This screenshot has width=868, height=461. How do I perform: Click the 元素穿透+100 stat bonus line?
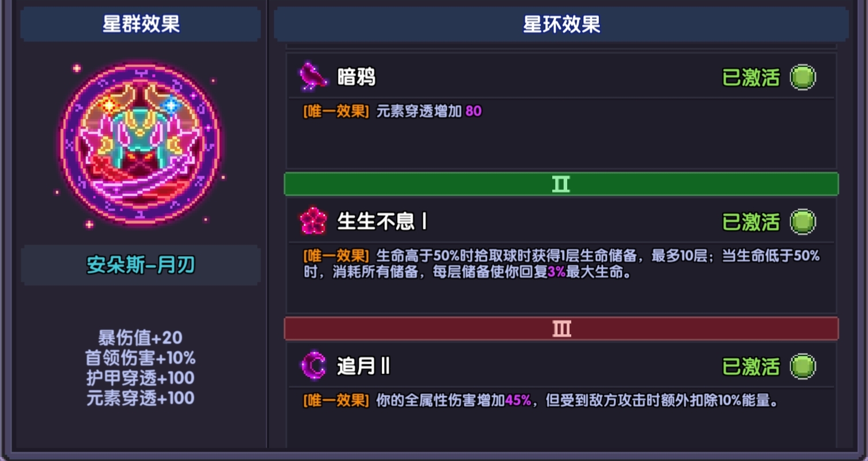(x=141, y=398)
